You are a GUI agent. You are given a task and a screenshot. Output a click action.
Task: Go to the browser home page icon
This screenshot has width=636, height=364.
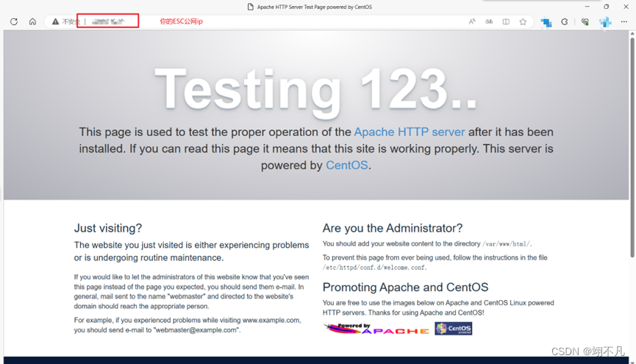coord(32,21)
